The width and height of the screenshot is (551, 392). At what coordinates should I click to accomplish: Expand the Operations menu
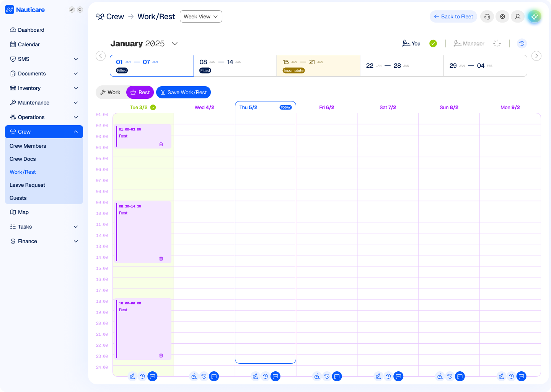point(44,117)
